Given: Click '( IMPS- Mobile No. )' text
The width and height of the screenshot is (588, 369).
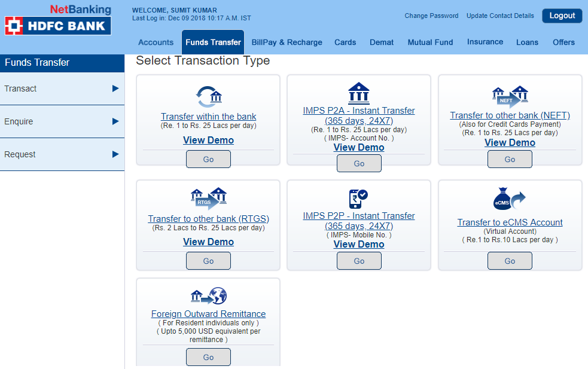Looking at the screenshot, I should pos(359,235).
